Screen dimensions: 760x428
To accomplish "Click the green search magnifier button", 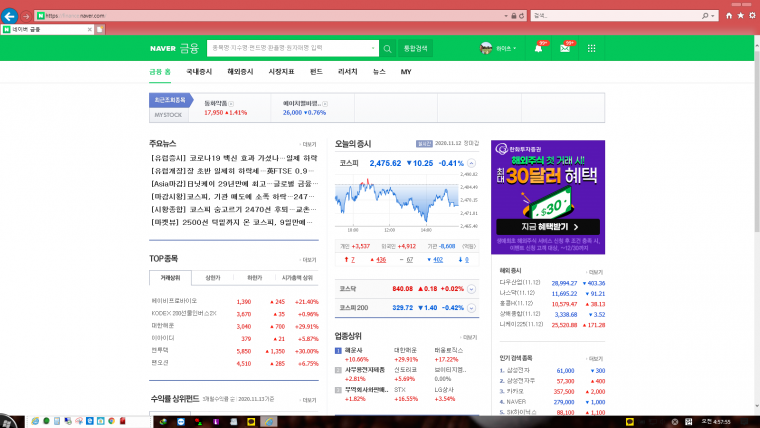I will point(387,48).
